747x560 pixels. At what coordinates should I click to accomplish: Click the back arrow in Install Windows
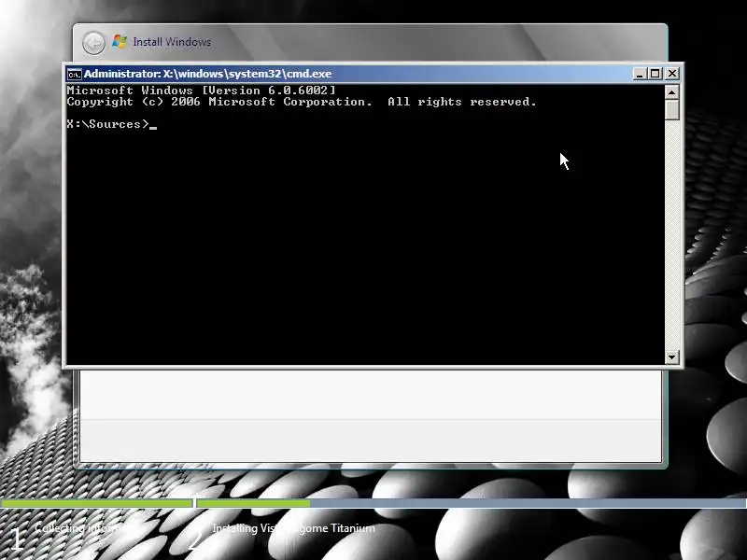coord(94,43)
